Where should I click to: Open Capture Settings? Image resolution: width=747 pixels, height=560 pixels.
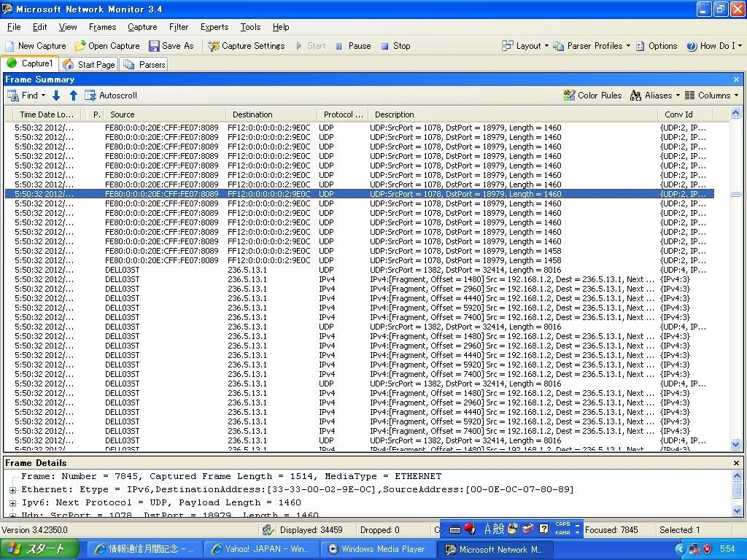click(x=247, y=46)
